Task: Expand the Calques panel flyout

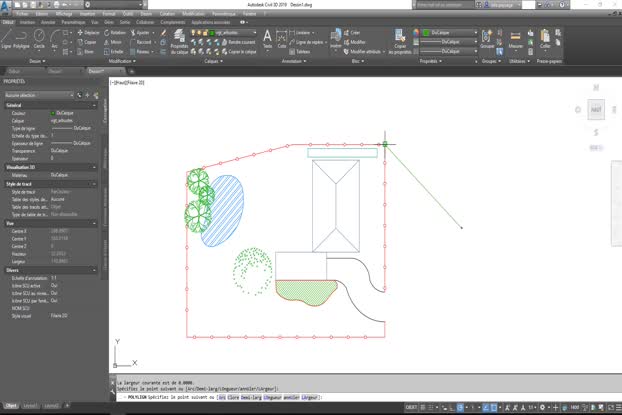Action: [x=213, y=61]
